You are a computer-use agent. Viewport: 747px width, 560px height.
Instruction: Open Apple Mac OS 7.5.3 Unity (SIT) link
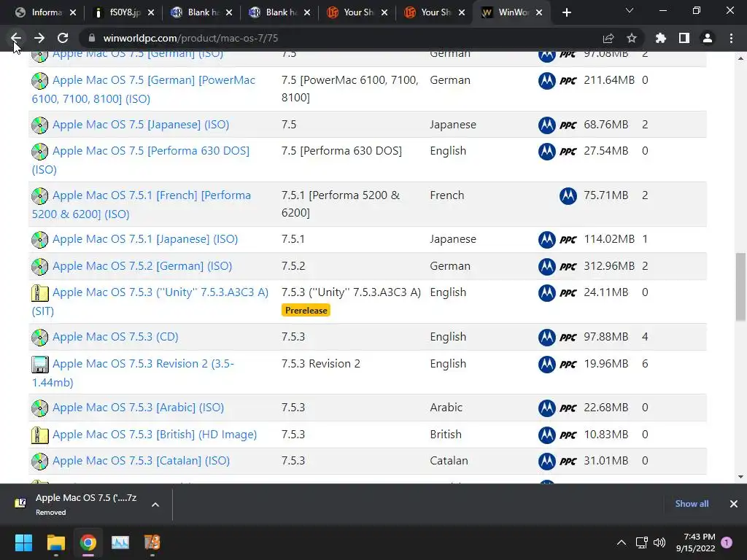[150, 301]
